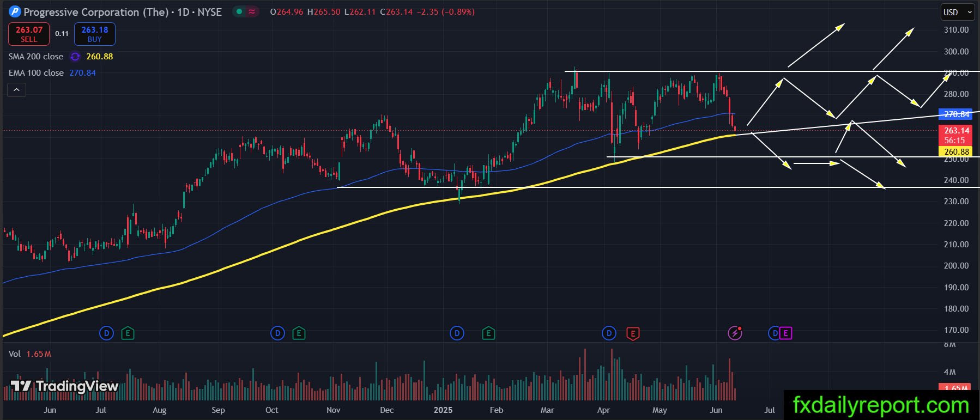Click the Feb label on time axis
The image size is (980, 420).
(x=496, y=410)
